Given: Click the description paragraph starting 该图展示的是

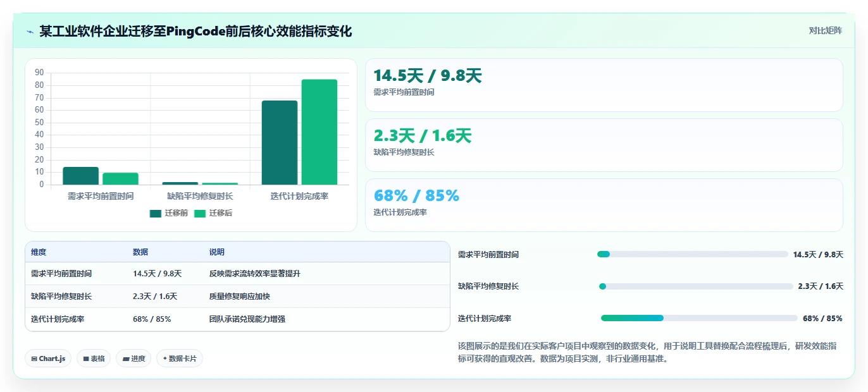Looking at the screenshot, I should point(647,352).
